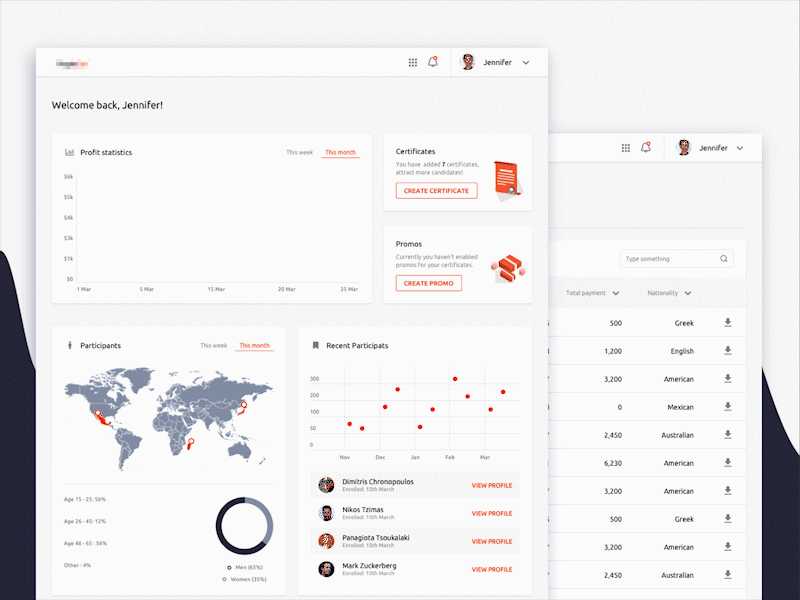Open VIEW PROFILE for Mark Zuckerberg
This screenshot has width=800, height=600.
point(491,569)
